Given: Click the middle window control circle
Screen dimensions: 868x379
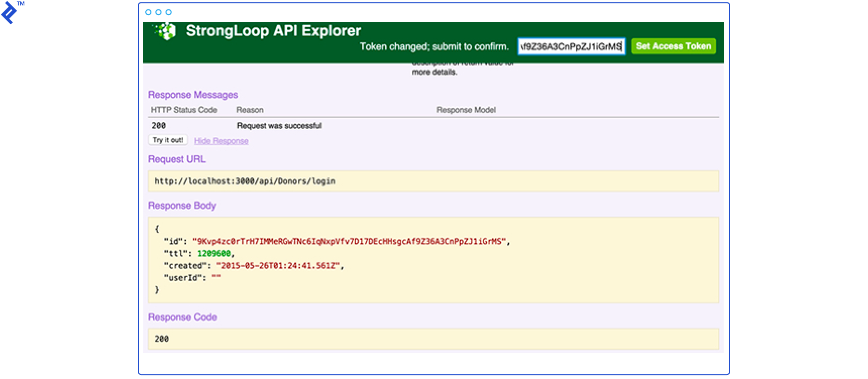Looking at the screenshot, I should pyautogui.click(x=158, y=12).
